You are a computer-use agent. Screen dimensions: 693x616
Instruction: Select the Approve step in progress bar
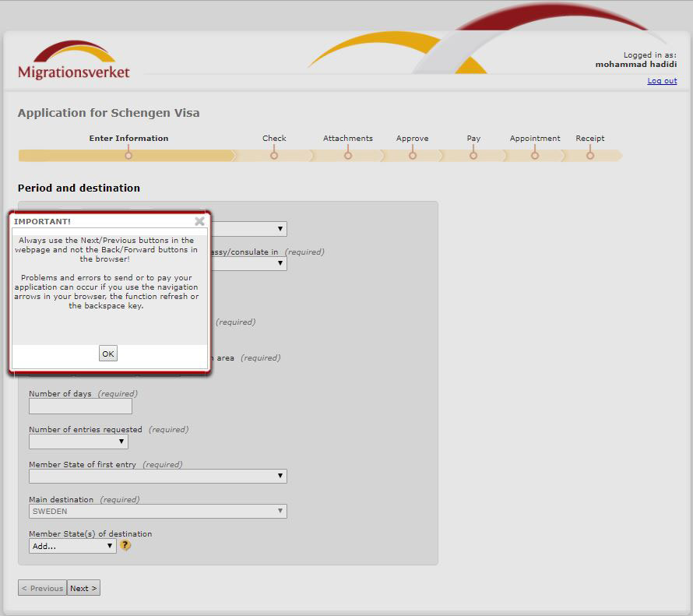pyautogui.click(x=413, y=155)
